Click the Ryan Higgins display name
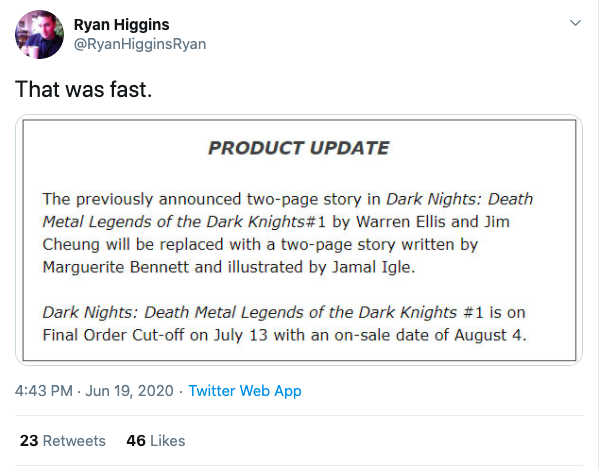 point(124,24)
